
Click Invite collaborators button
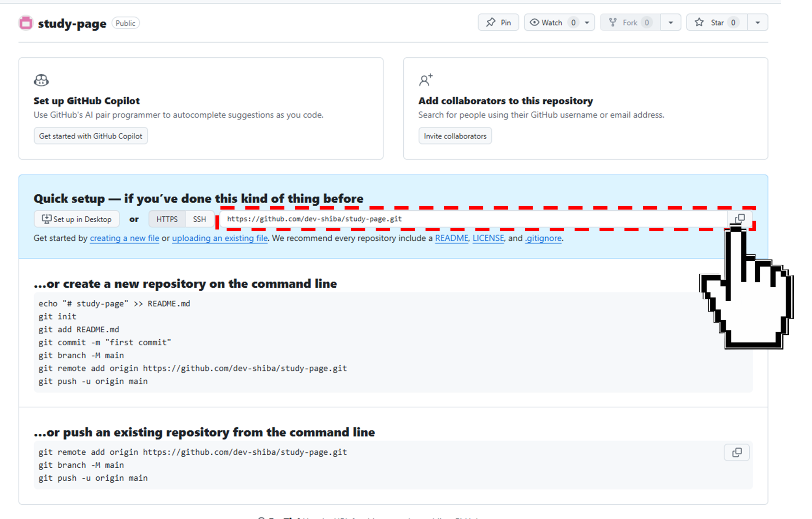point(455,136)
